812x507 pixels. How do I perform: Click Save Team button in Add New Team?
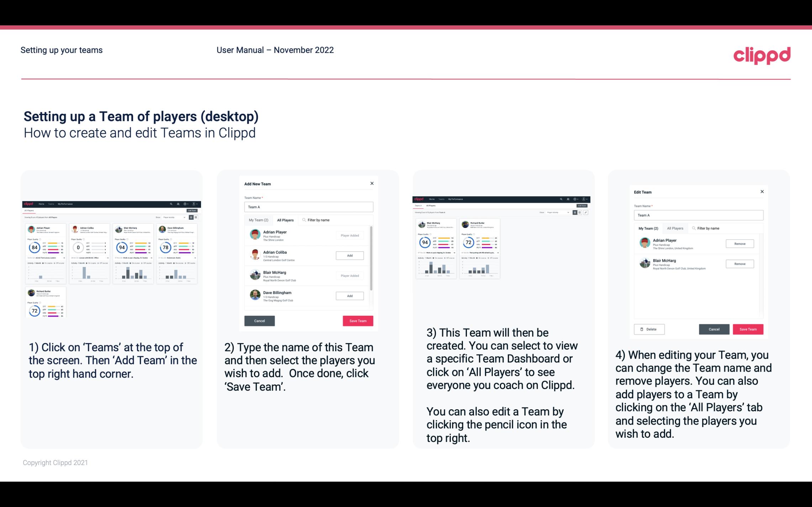coord(357,320)
